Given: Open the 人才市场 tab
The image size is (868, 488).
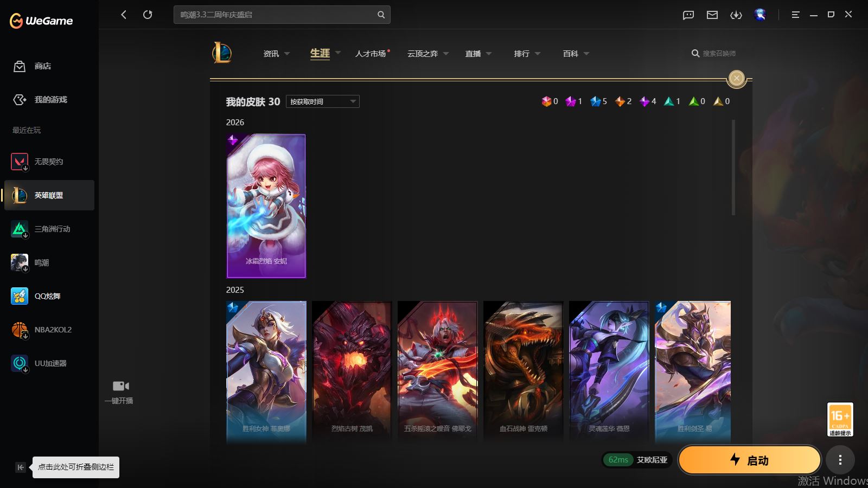Looking at the screenshot, I should pos(371,54).
